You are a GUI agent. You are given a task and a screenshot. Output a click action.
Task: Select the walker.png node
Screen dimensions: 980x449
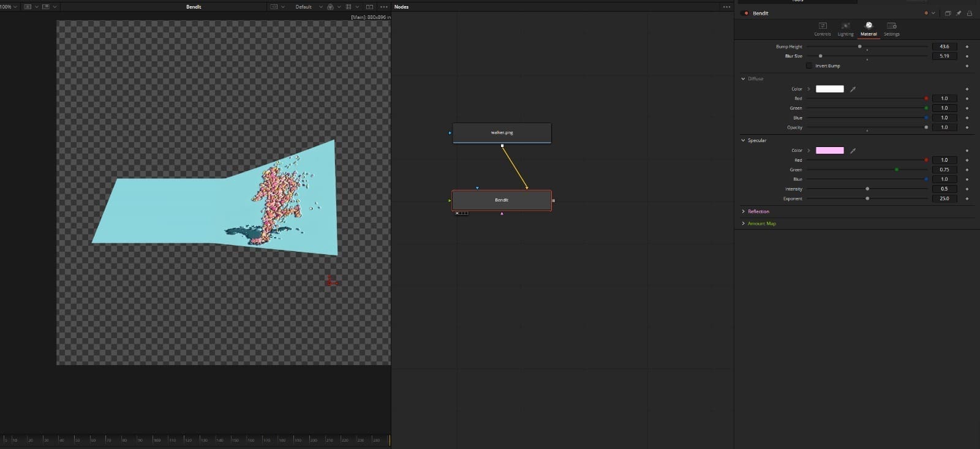pos(502,133)
